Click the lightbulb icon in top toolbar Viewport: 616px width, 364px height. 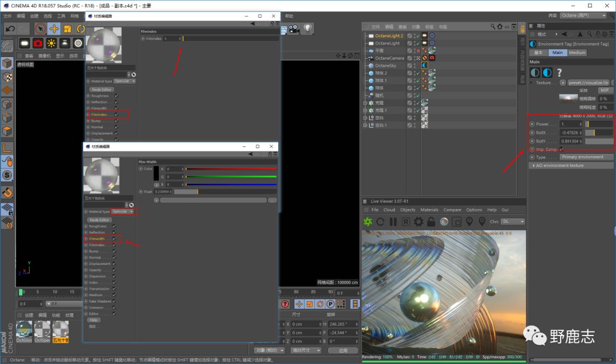[307, 28]
